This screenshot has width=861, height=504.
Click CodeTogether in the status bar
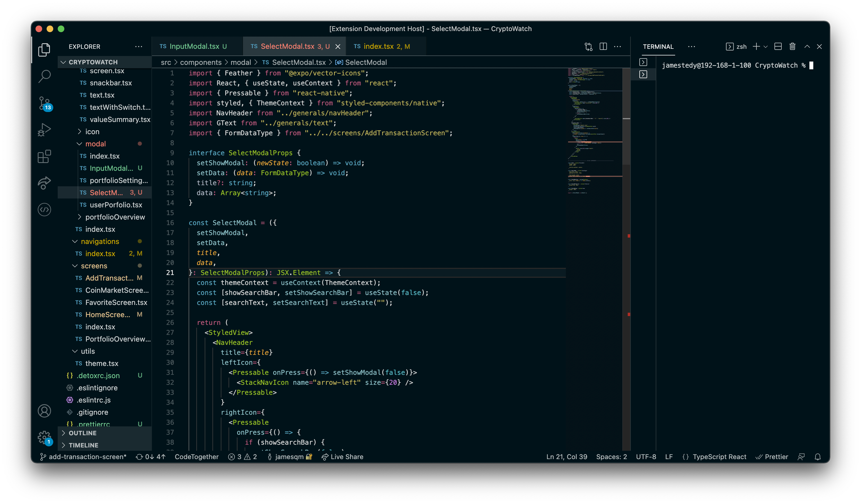196,457
